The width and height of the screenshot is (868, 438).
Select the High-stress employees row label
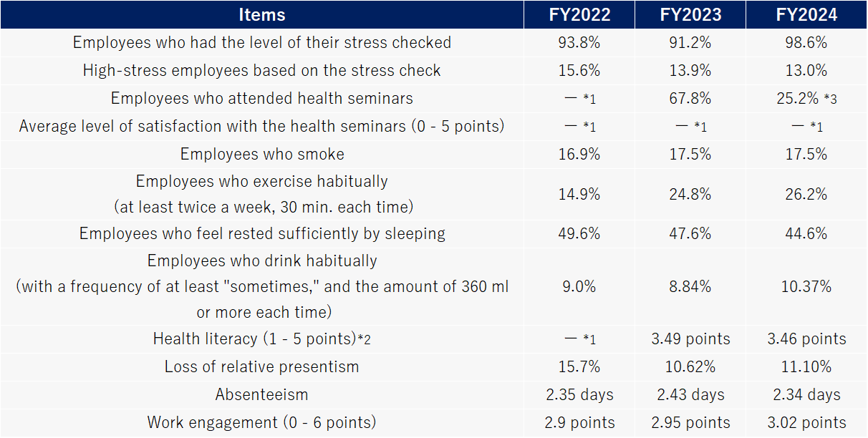click(x=261, y=70)
